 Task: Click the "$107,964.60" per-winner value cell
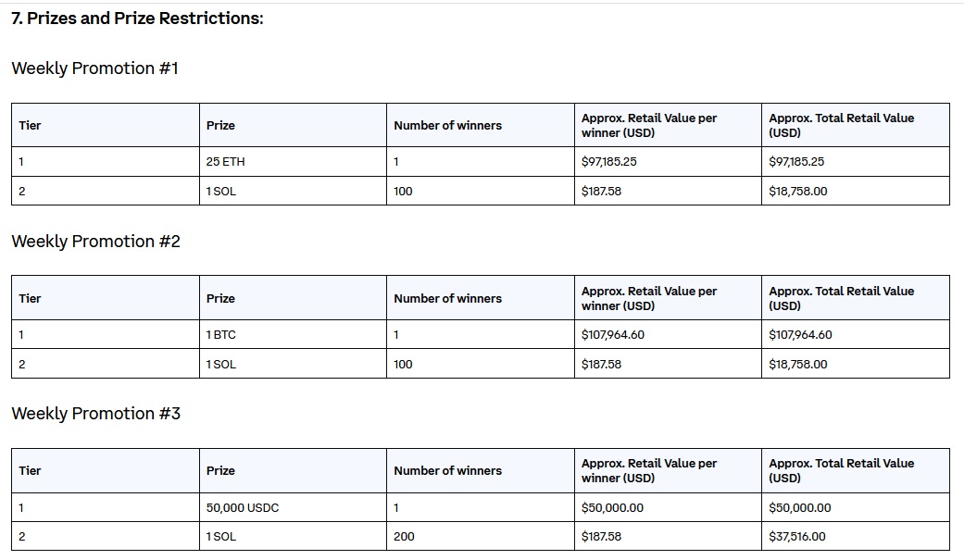pos(613,335)
